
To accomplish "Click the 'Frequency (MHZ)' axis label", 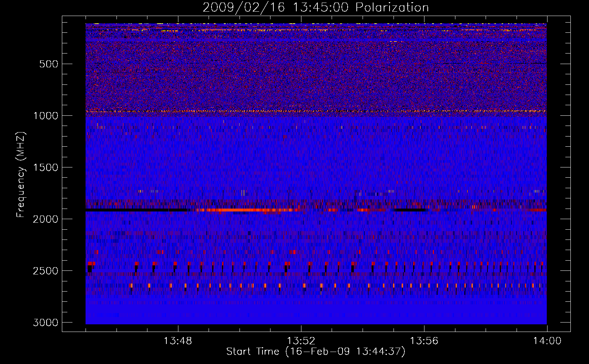I will coord(21,174).
